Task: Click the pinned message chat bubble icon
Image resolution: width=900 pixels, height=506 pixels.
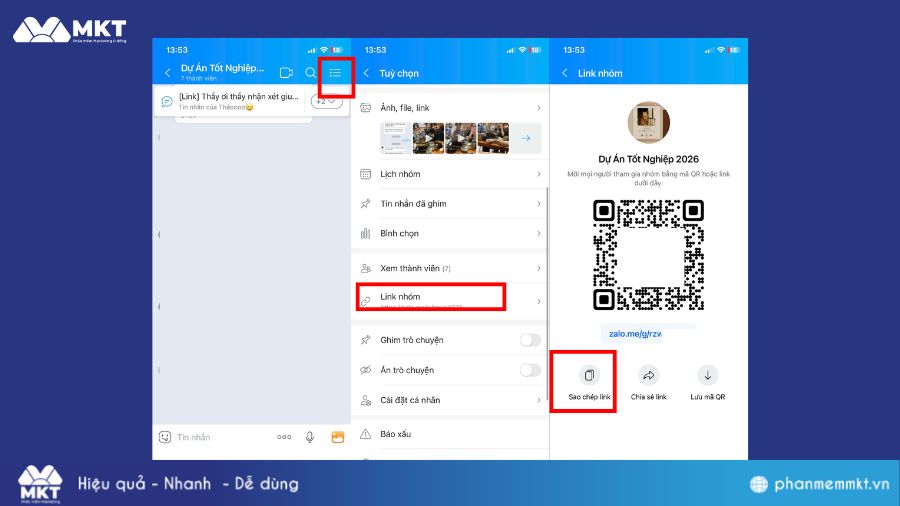Action: [166, 102]
